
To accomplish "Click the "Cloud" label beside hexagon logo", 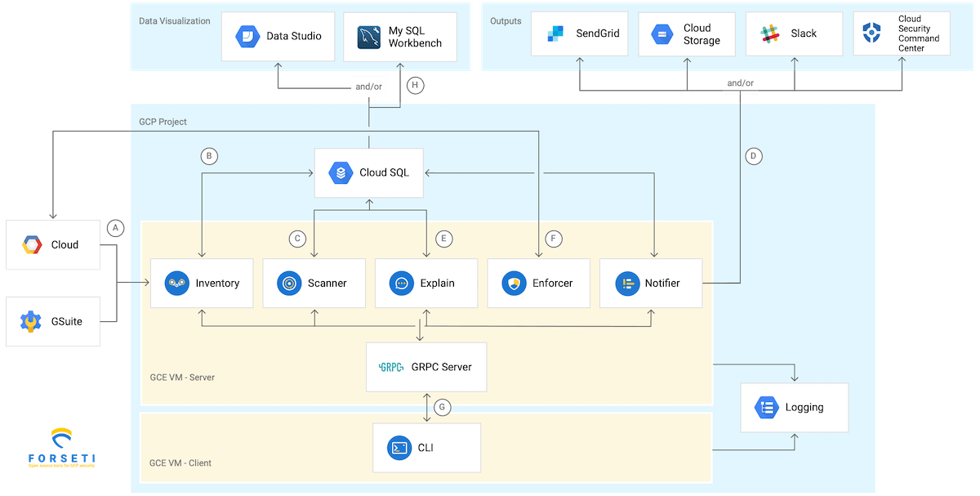I will pos(65,244).
